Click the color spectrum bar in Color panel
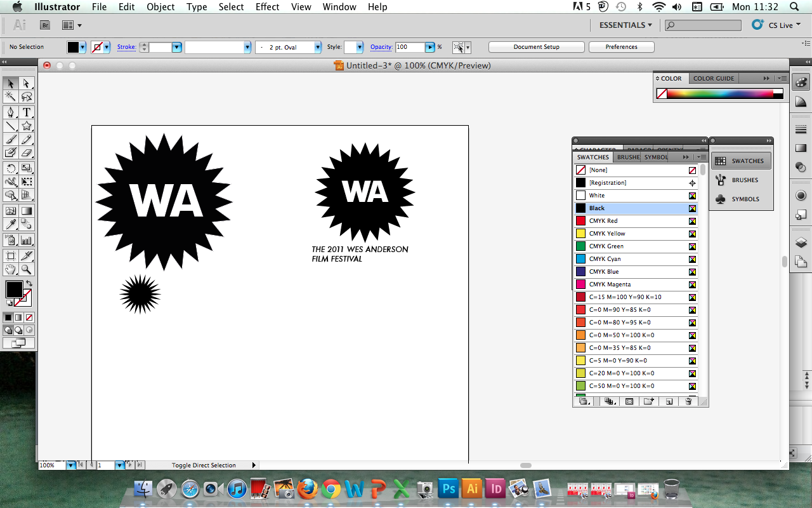 [x=720, y=93]
